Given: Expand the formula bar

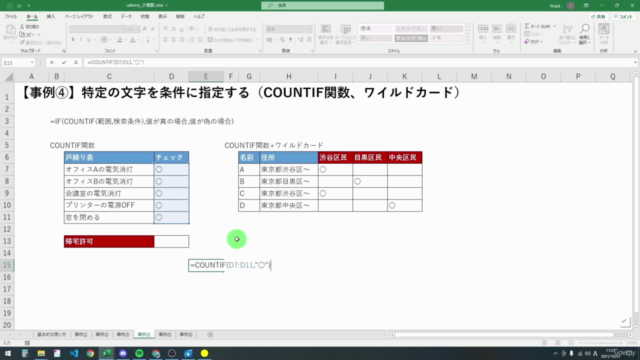Looking at the screenshot, I should [636, 62].
